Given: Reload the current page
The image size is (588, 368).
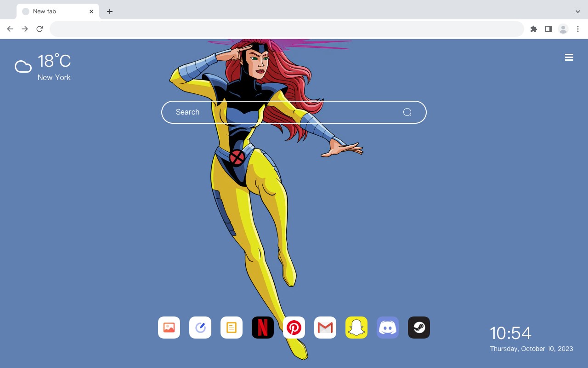Looking at the screenshot, I should pyautogui.click(x=40, y=29).
